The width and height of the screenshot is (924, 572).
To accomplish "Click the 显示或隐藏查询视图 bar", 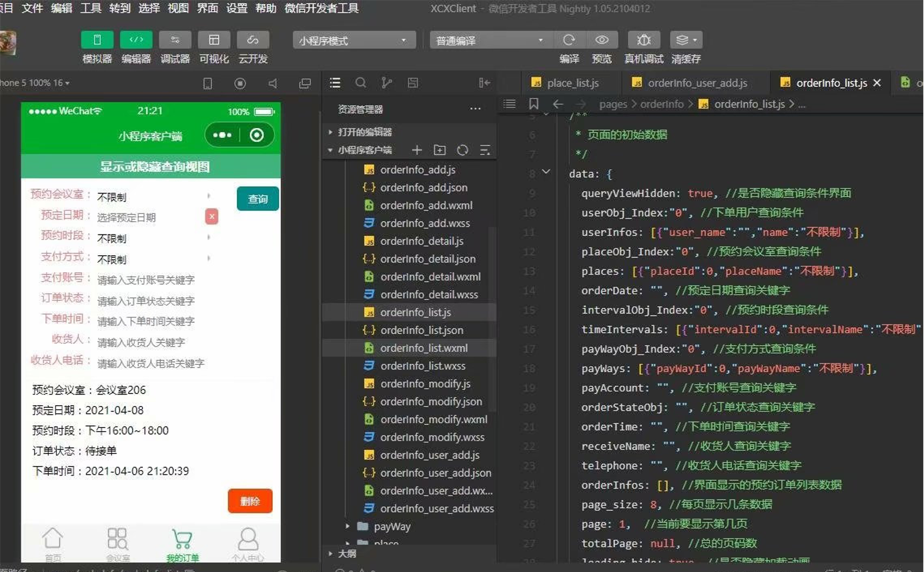I will (x=151, y=167).
